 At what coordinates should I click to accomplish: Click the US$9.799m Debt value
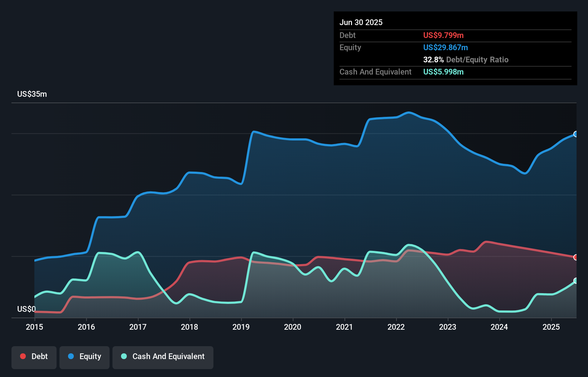point(443,35)
